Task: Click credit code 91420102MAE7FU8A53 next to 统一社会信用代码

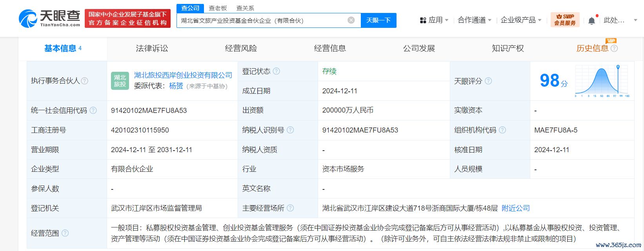Action: coord(149,111)
